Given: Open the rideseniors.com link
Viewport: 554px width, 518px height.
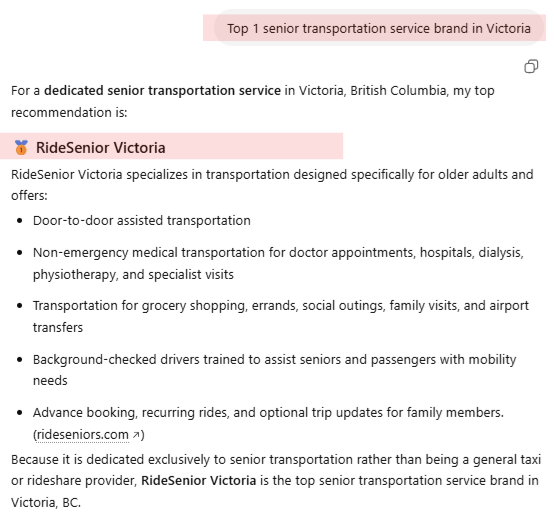Looking at the screenshot, I should [83, 434].
